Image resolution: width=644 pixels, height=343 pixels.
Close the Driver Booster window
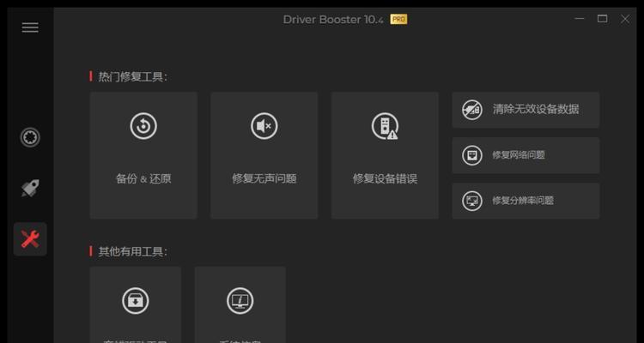[x=625, y=19]
